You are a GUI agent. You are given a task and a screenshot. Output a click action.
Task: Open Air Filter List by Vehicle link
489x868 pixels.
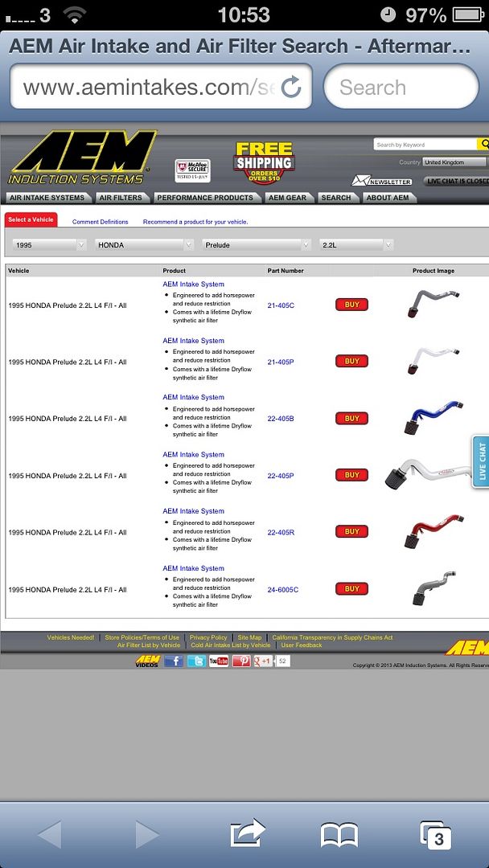(149, 645)
